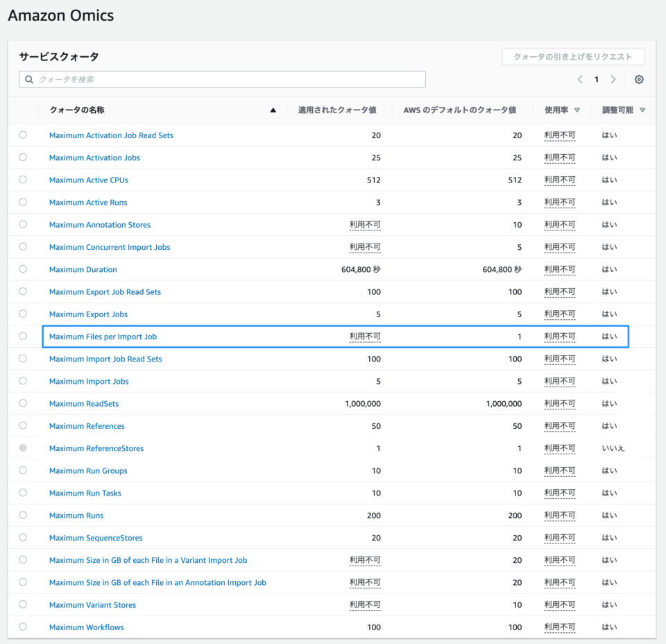Select radio for Maximum Concurrent Import Jobs
This screenshot has height=644, width=666.
[x=23, y=246]
